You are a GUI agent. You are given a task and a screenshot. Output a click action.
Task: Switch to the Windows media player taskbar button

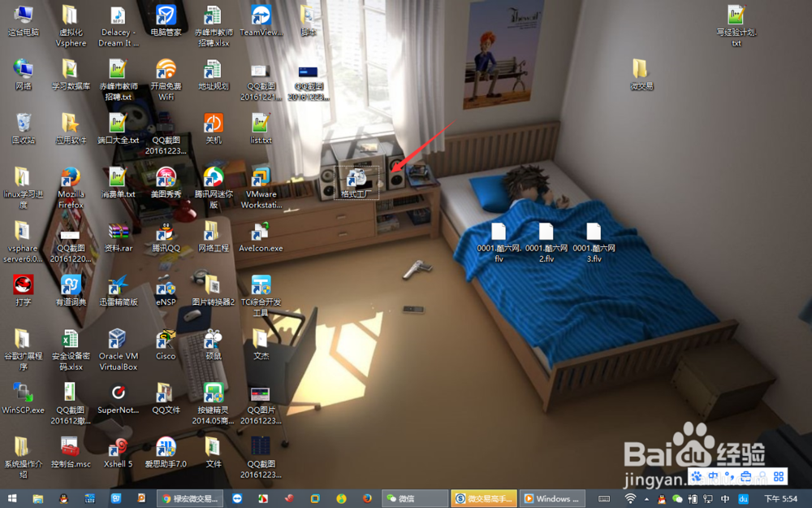pos(552,499)
